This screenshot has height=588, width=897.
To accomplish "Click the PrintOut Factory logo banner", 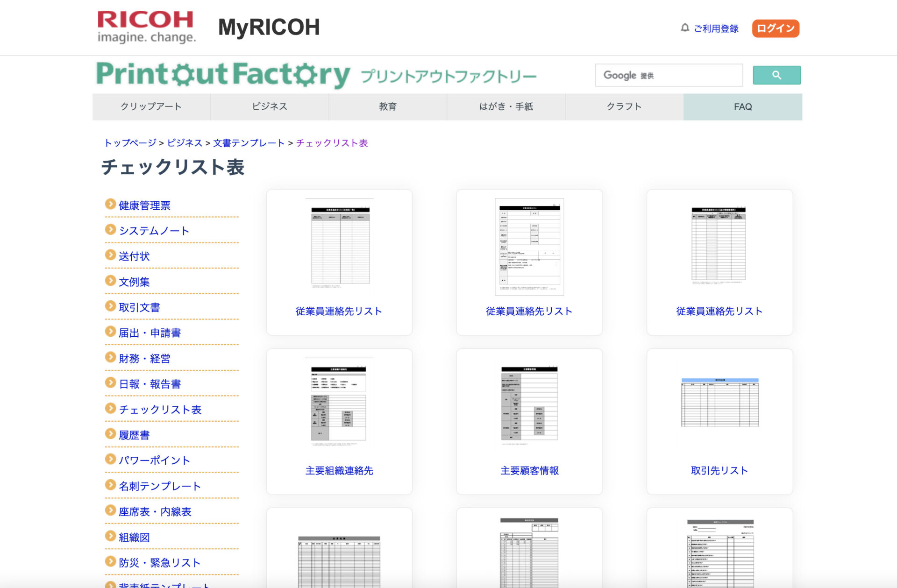I will [316, 75].
